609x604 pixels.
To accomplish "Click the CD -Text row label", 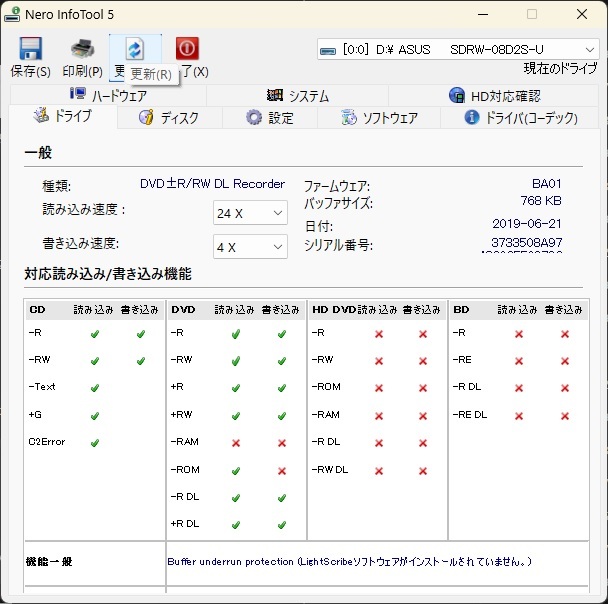I will [x=42, y=386].
